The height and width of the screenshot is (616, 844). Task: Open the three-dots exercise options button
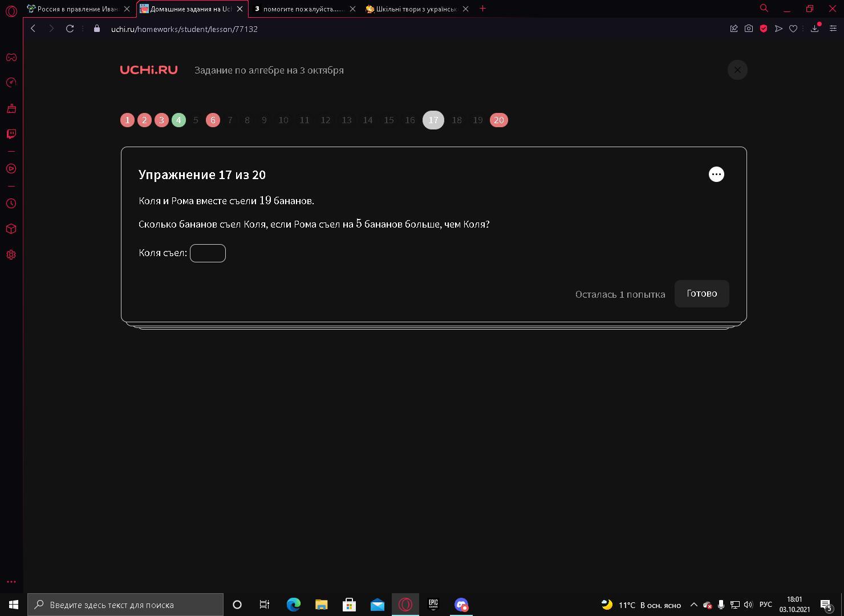(x=716, y=175)
